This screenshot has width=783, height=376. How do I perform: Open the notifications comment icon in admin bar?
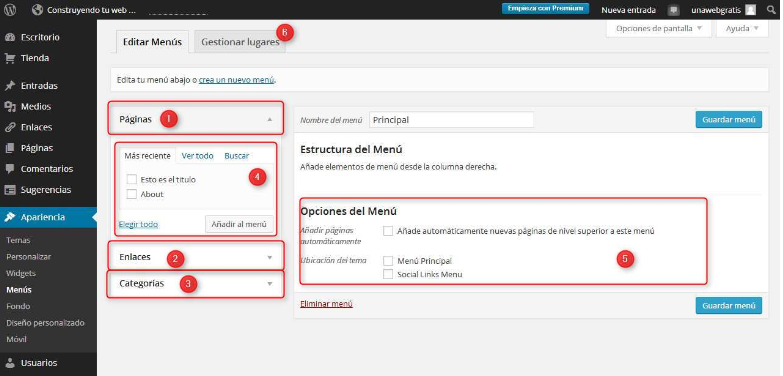point(674,10)
